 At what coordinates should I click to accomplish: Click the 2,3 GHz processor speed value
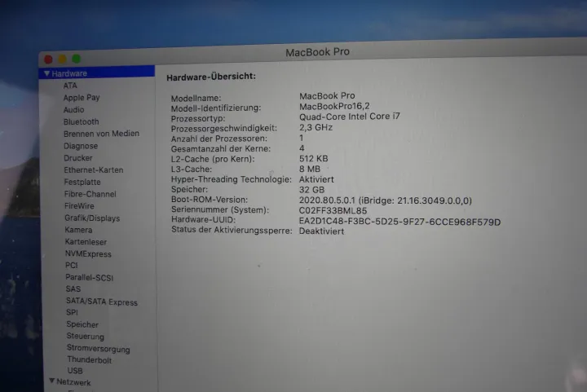316,128
